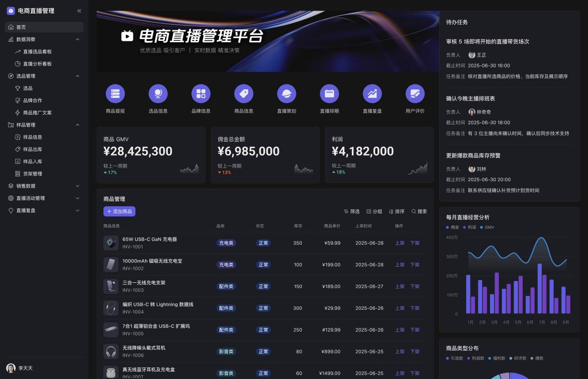
Task: Open the 直播策划 icon
Action: (286, 93)
